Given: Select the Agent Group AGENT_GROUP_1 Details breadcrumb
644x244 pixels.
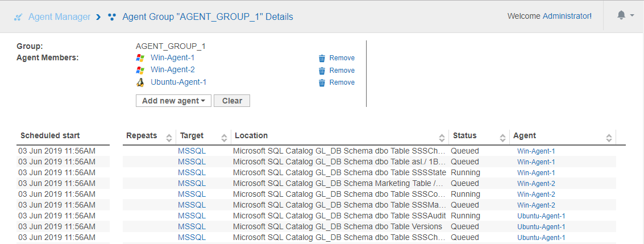Looking at the screenshot, I should 207,17.
